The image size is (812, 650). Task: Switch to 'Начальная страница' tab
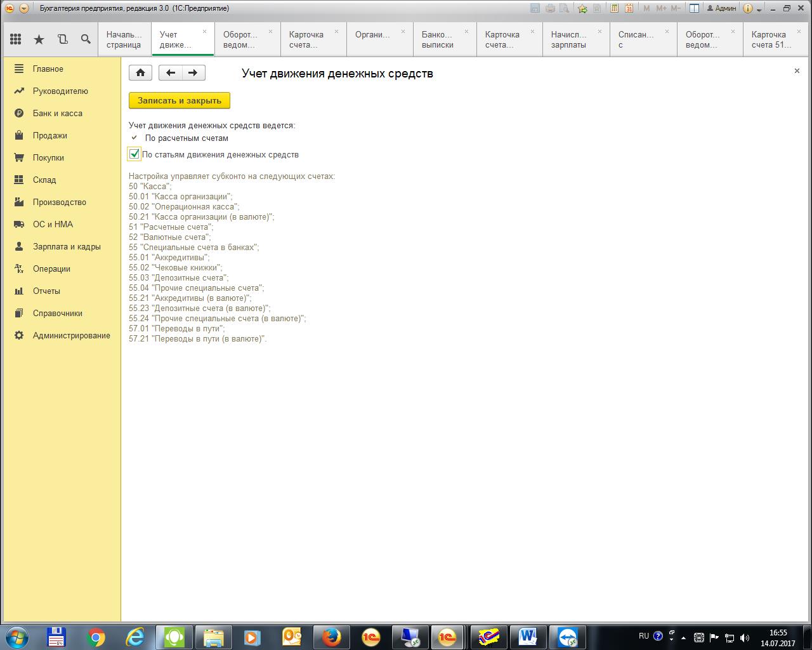pos(124,39)
